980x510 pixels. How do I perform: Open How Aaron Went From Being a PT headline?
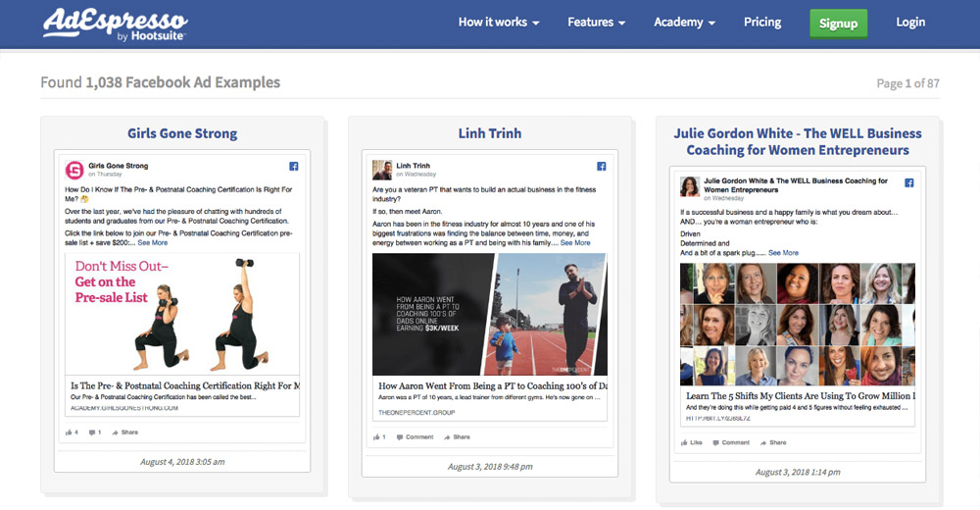(x=493, y=386)
